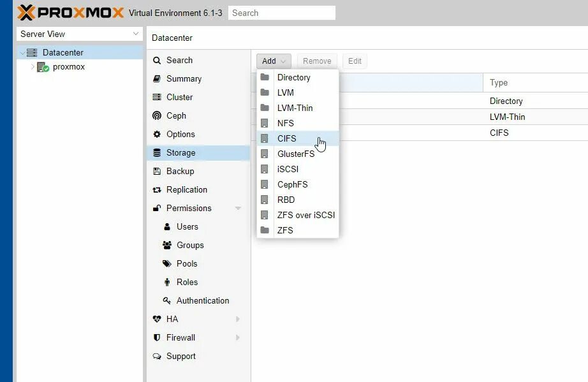The height and width of the screenshot is (382, 588).
Task: Click the Type column header
Action: (536, 82)
